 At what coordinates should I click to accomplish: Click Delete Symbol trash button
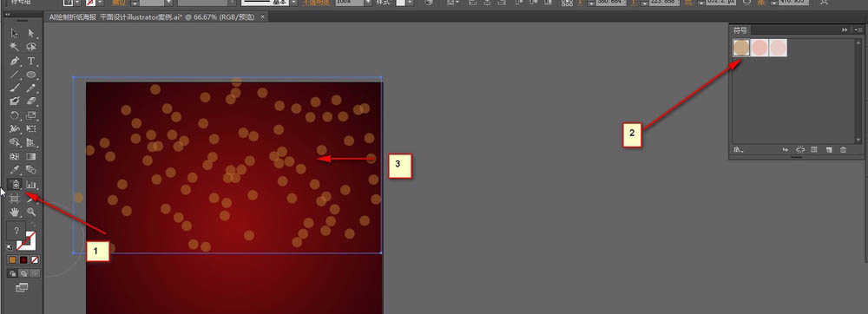pos(844,149)
